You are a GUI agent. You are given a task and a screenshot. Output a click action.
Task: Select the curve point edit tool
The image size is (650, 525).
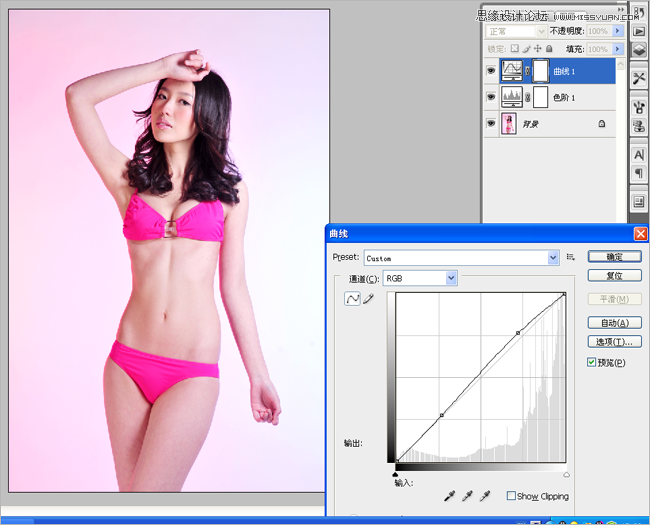click(x=352, y=299)
